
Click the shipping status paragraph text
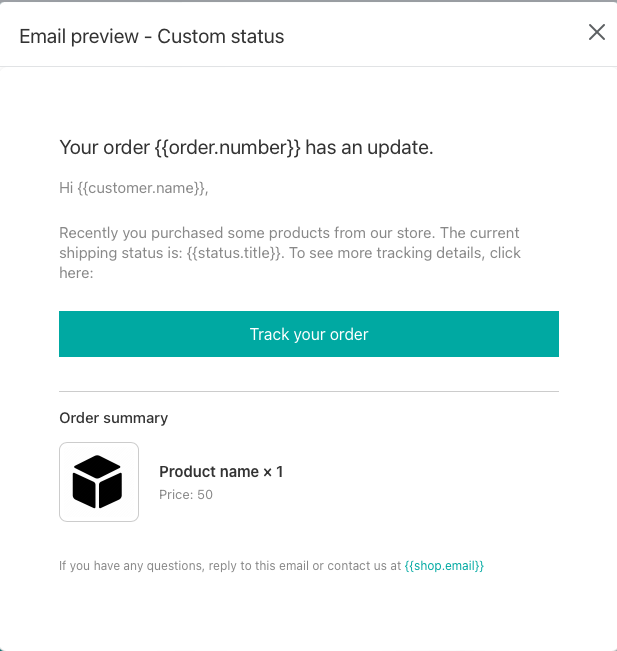tap(290, 252)
